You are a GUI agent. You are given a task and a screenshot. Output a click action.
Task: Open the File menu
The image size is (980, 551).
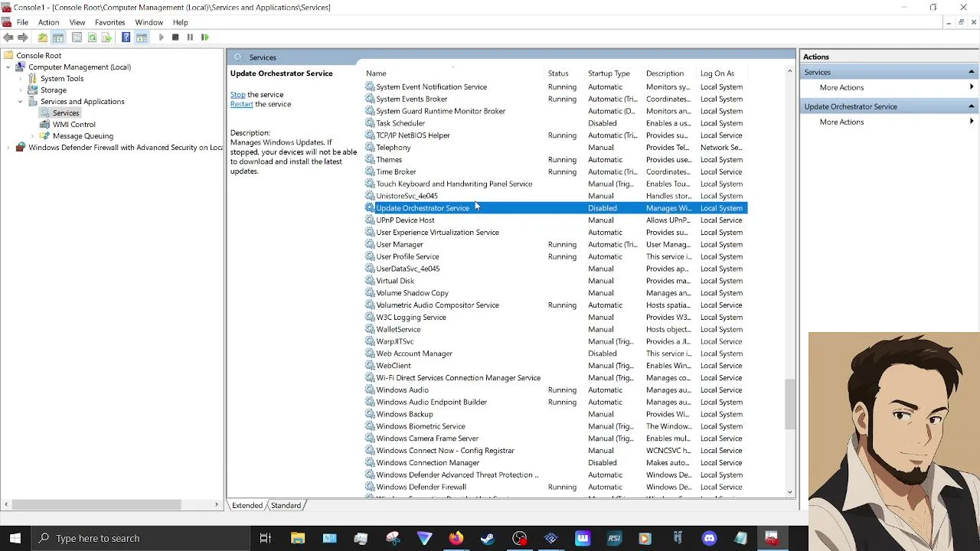point(22,22)
